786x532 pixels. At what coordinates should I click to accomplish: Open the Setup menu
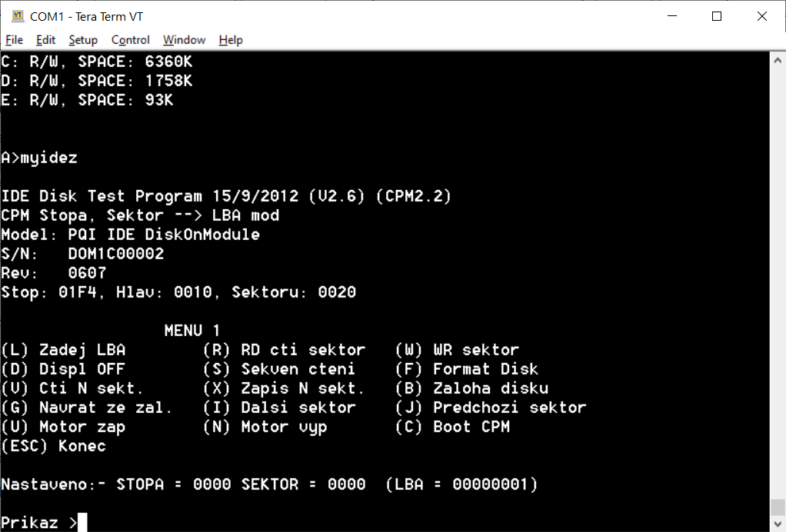pos(83,40)
